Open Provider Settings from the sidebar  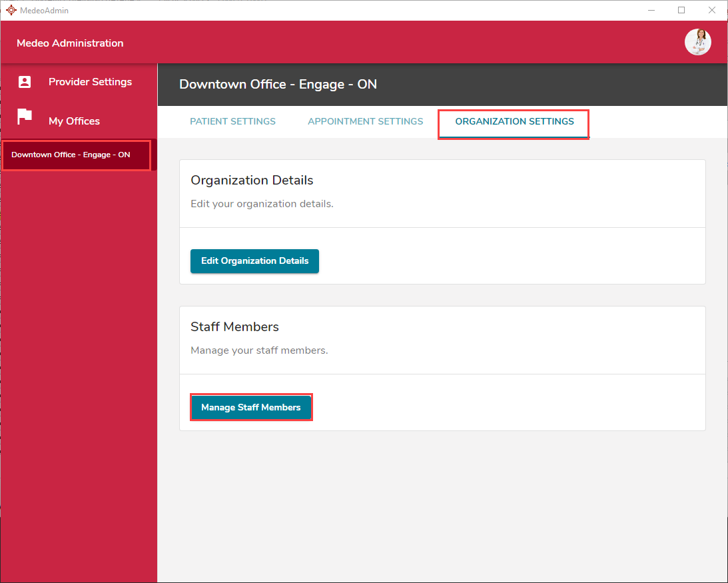coord(90,81)
